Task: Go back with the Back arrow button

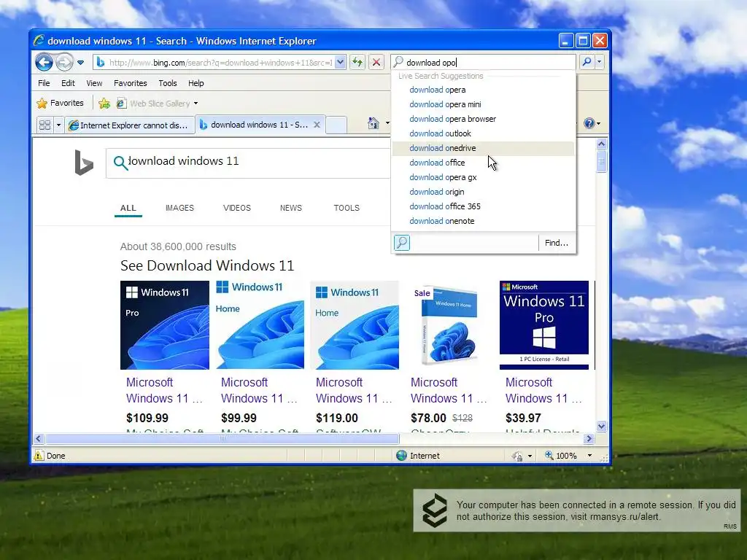Action: click(44, 62)
